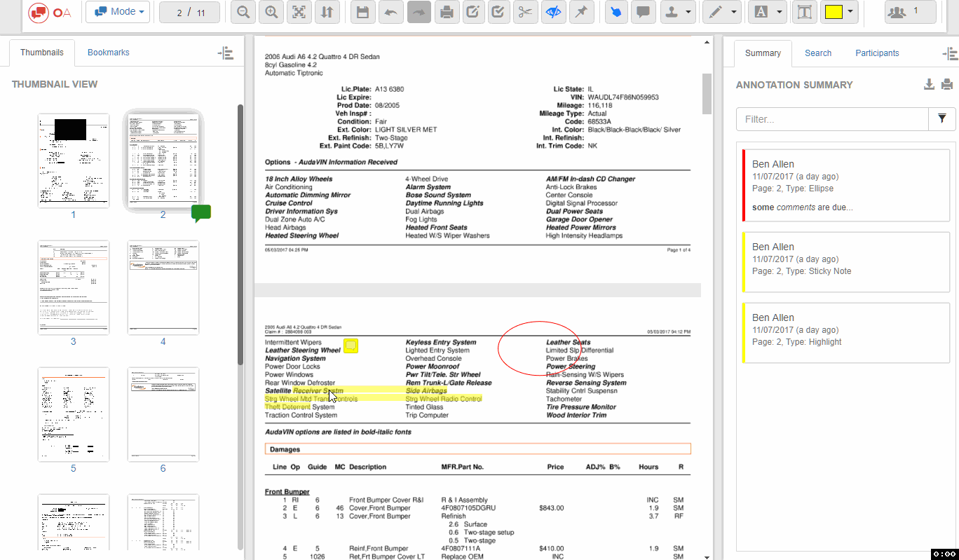
Task: Save the document with the floppy disk icon
Action: [x=362, y=12]
